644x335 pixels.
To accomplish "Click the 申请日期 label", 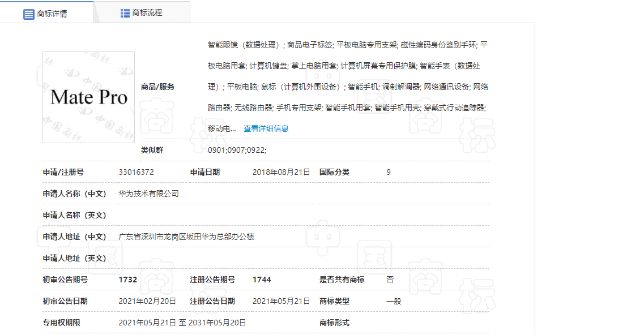I will (204, 172).
